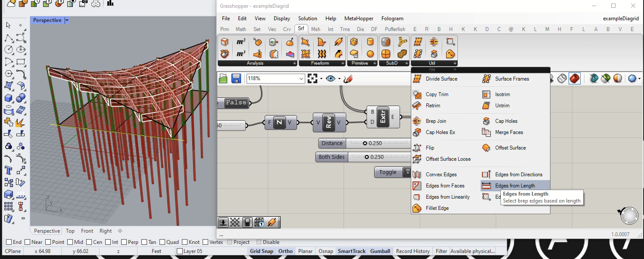Enable the Cen osnap checkbox

pyautogui.click(x=89, y=242)
